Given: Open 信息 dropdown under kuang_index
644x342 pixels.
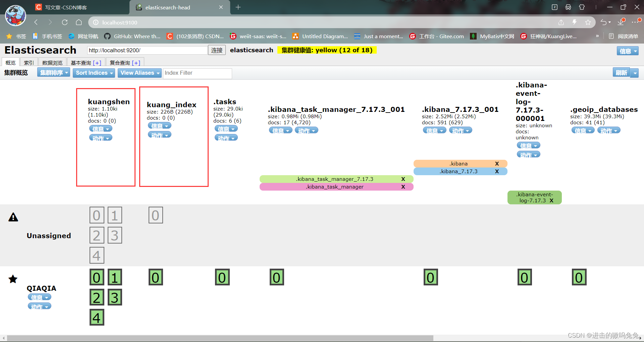Looking at the screenshot, I should tap(160, 126).
